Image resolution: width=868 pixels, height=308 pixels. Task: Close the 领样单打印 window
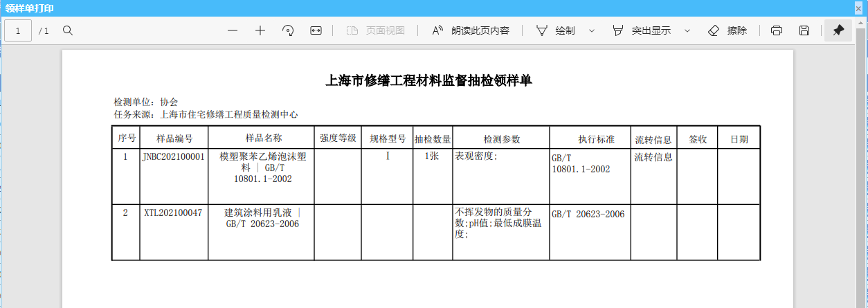(858, 8)
